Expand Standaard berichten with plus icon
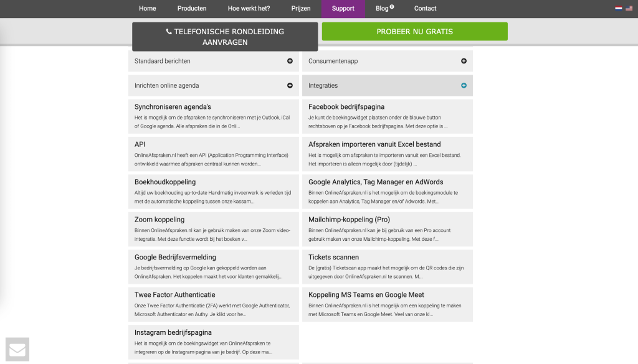 [290, 61]
